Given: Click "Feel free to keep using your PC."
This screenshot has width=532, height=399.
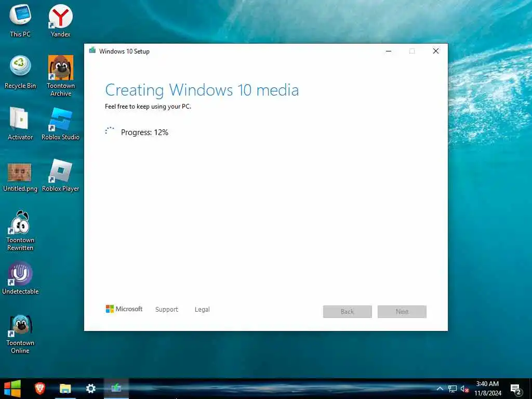Looking at the screenshot, I should point(148,106).
